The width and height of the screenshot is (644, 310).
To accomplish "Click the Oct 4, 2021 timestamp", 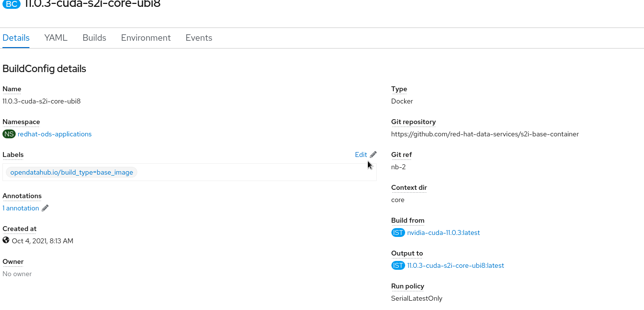I will [x=42, y=241].
